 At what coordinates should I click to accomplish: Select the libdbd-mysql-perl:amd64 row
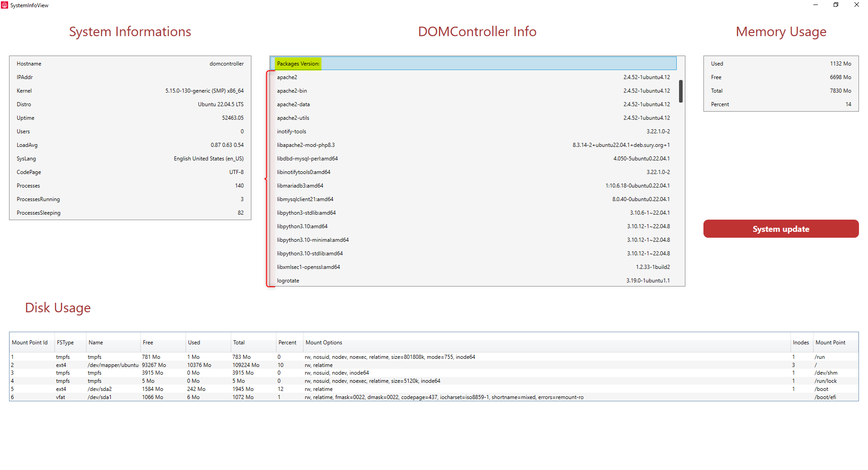click(x=473, y=159)
